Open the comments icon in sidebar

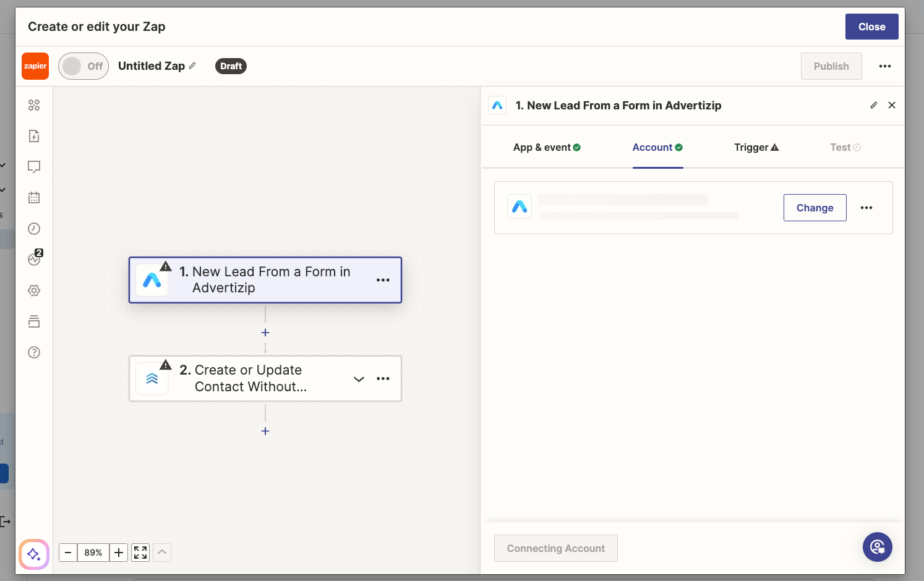coord(34,167)
